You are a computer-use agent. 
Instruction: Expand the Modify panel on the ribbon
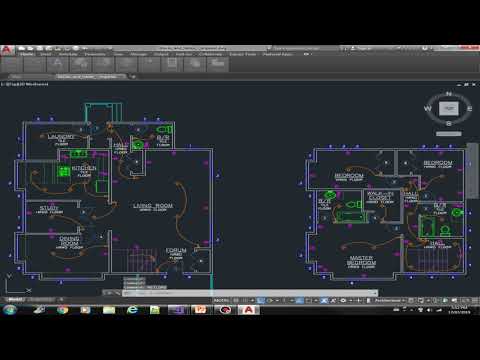point(34,64)
